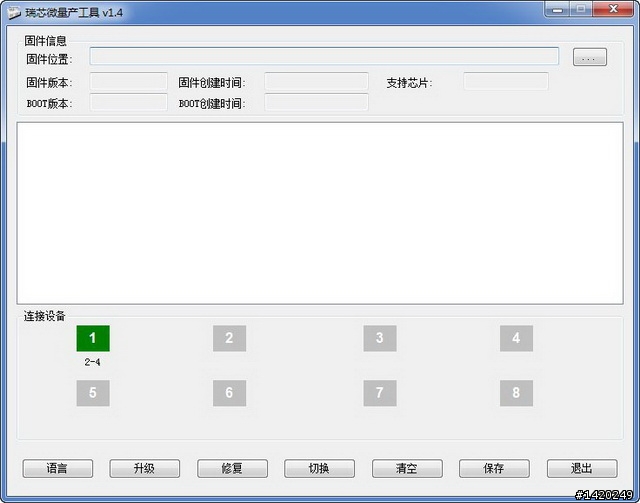Click the 升级 (Upgrade) button
The height and width of the screenshot is (503, 640).
pos(144,468)
